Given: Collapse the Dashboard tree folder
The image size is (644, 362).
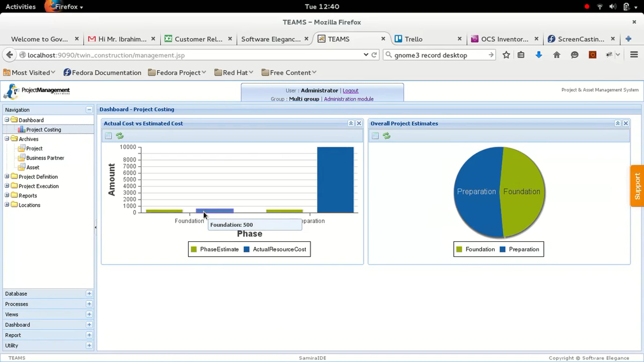Looking at the screenshot, I should [x=7, y=120].
